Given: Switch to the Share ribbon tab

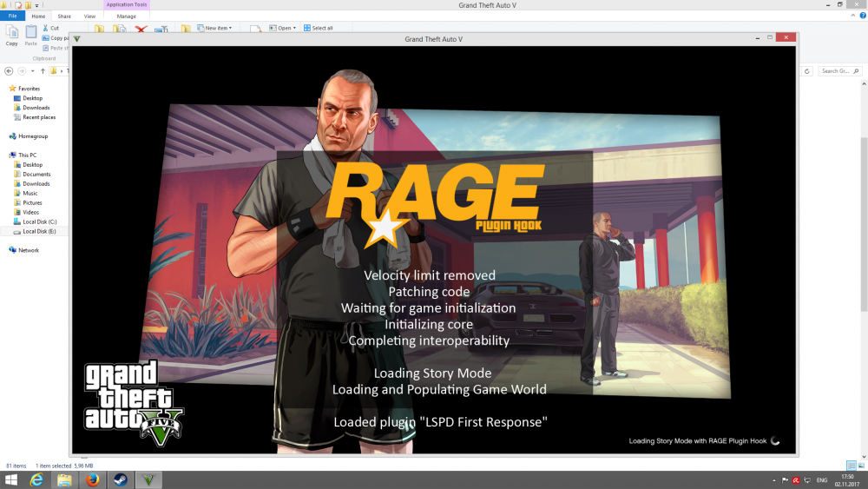Looking at the screenshot, I should click(x=64, y=16).
